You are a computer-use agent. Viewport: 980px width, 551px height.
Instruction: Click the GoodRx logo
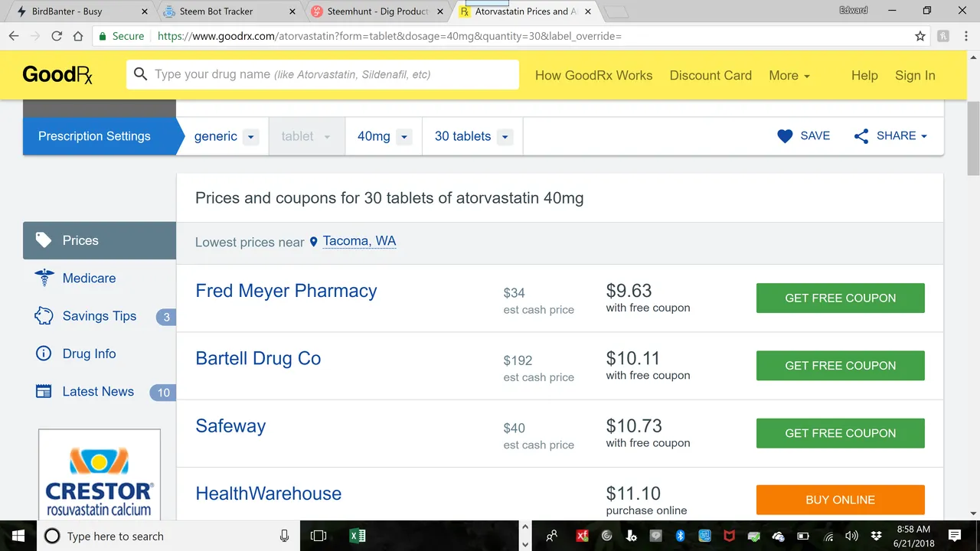click(x=57, y=75)
